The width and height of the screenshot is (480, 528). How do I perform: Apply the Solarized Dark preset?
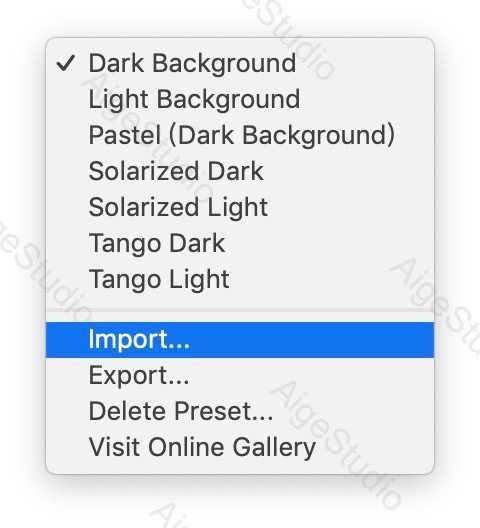click(x=240, y=171)
